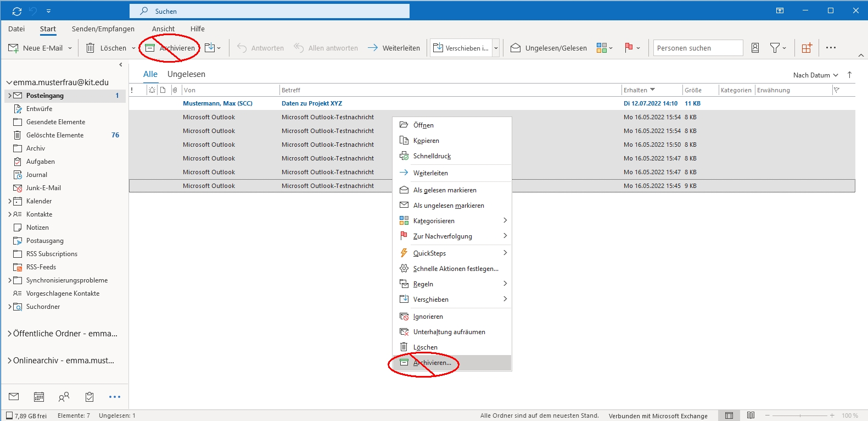Click the Neue E-Mail button
The height and width of the screenshot is (421, 868).
click(x=37, y=48)
